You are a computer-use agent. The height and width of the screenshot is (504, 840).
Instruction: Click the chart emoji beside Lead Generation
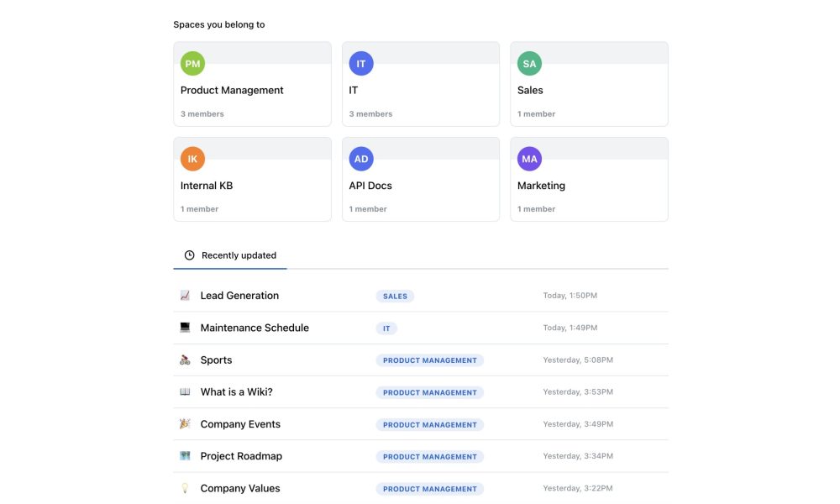[185, 296]
